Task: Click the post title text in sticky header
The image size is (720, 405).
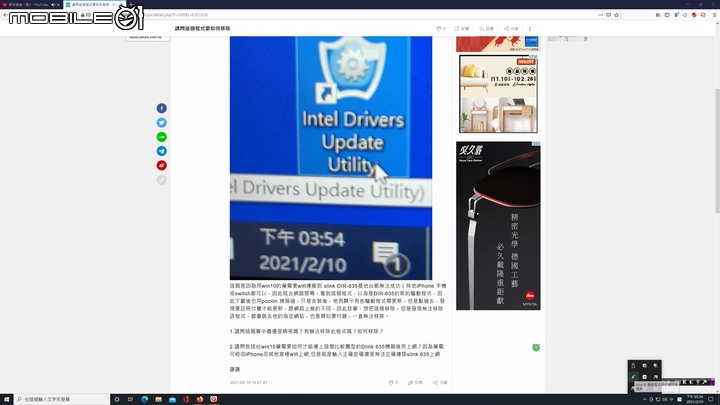Action: (x=202, y=28)
